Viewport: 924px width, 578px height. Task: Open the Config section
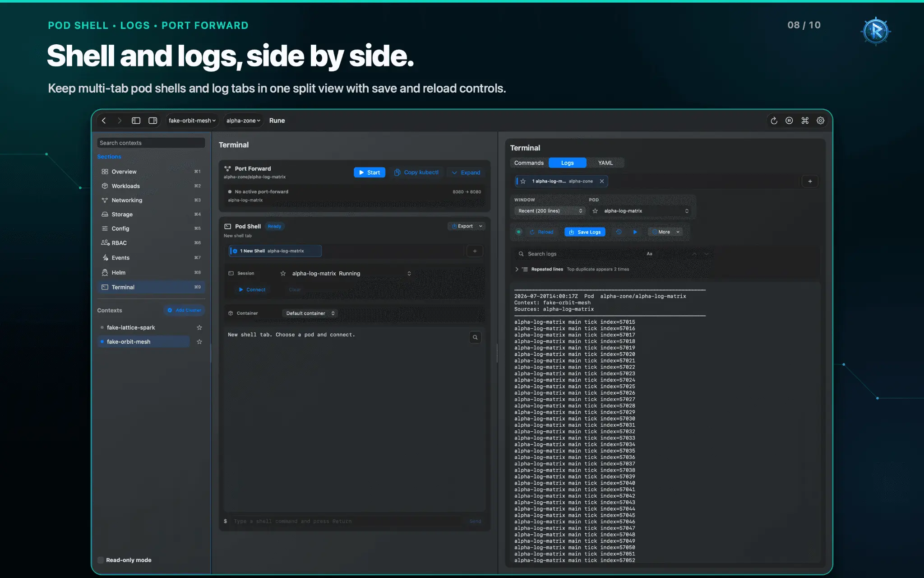coord(151,228)
